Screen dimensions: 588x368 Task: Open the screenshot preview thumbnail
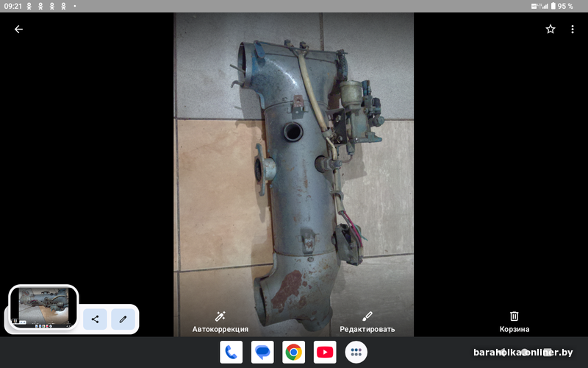(43, 308)
